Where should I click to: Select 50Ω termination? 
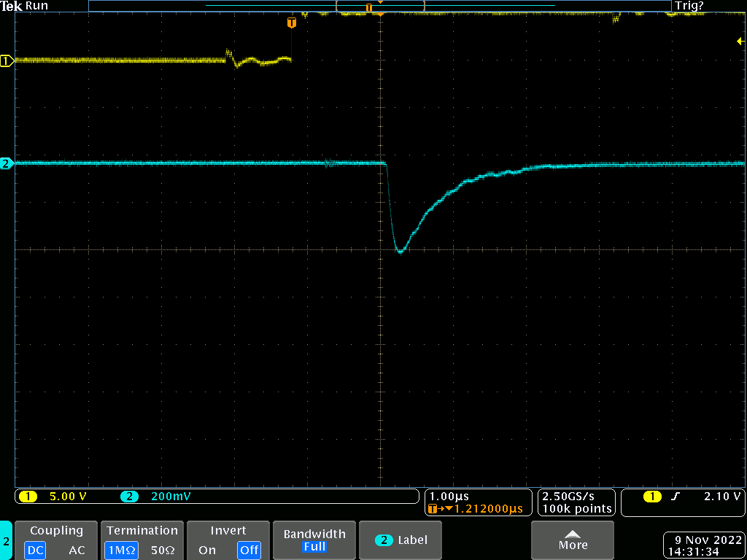coord(163,551)
